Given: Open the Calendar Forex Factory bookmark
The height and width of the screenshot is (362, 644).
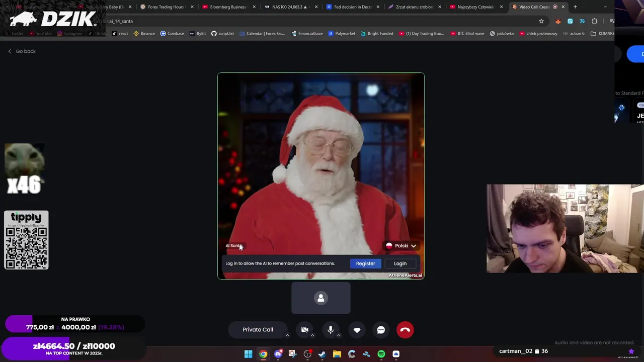Looking at the screenshot, I should (x=262, y=34).
